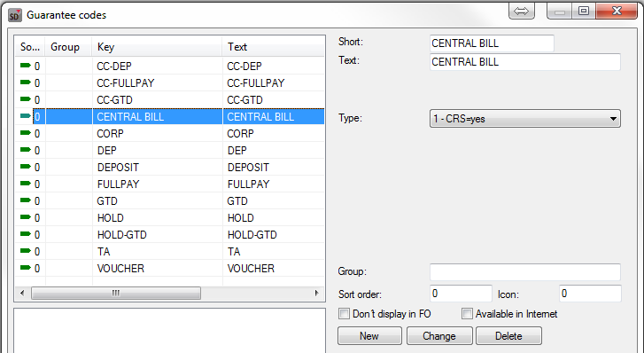Click the green arrow icon in GTD row
644x353 pixels.
26,200
